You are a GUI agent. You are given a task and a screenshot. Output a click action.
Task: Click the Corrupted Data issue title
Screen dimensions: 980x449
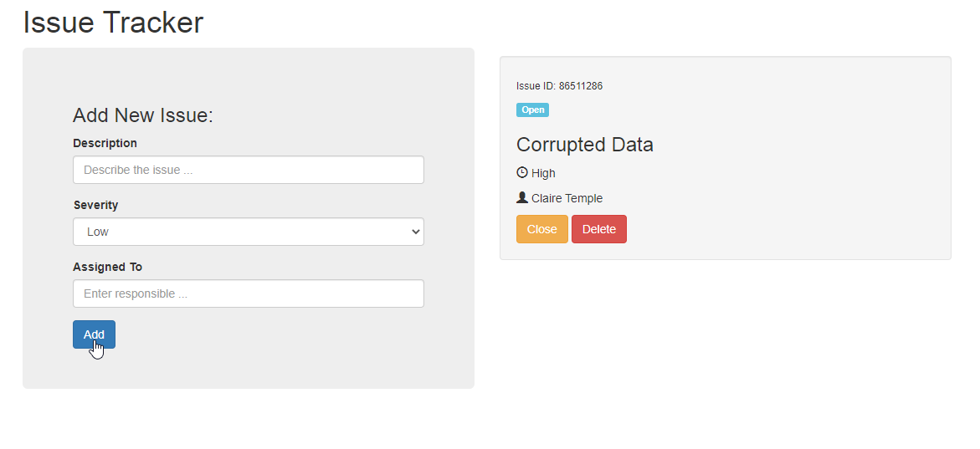[x=584, y=145]
